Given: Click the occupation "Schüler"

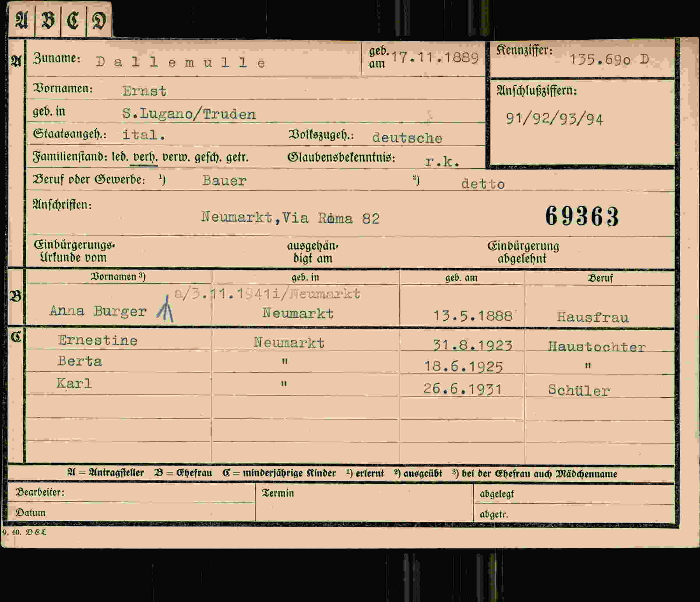Looking at the screenshot, I should tap(579, 390).
